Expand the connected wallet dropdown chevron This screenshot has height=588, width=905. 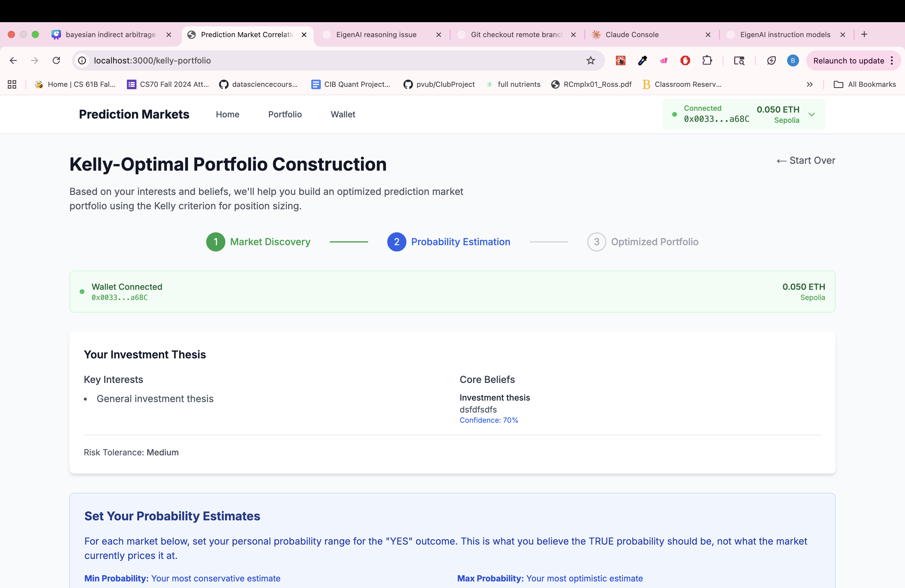(x=811, y=114)
